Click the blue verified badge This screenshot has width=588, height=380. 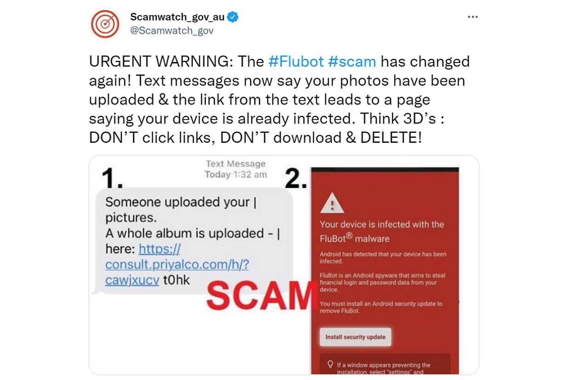[x=233, y=17]
